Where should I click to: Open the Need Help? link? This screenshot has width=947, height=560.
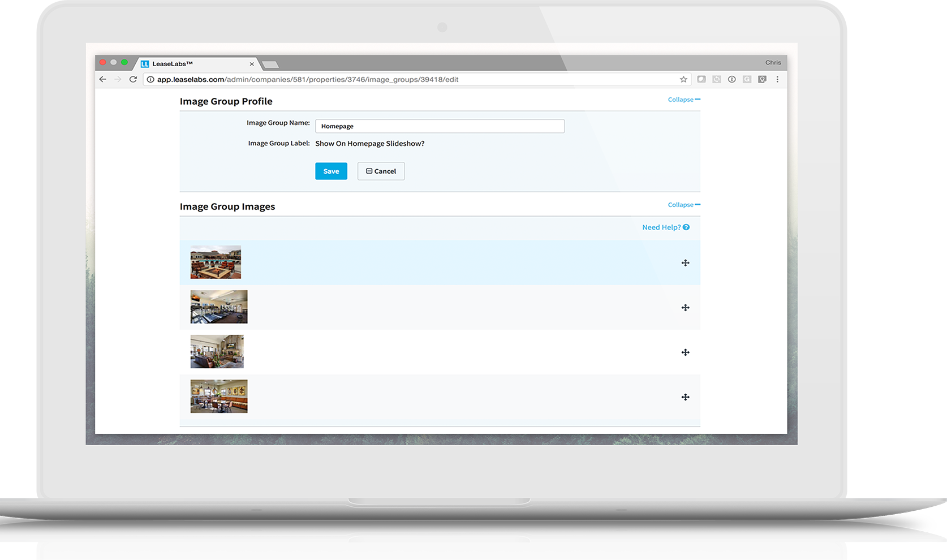coord(665,227)
